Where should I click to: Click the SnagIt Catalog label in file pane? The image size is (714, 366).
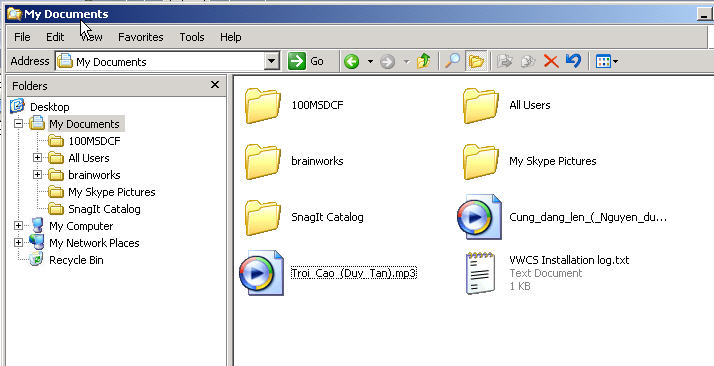click(327, 217)
